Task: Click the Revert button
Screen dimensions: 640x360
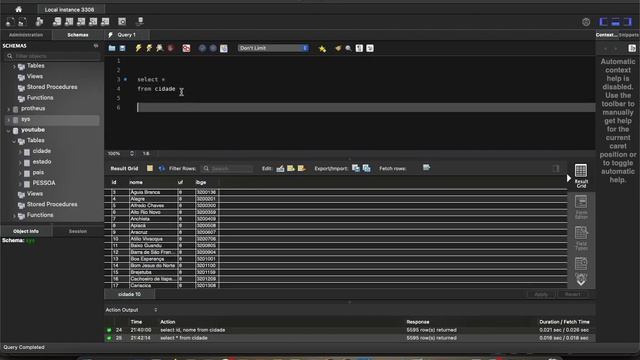Action: coord(572,294)
